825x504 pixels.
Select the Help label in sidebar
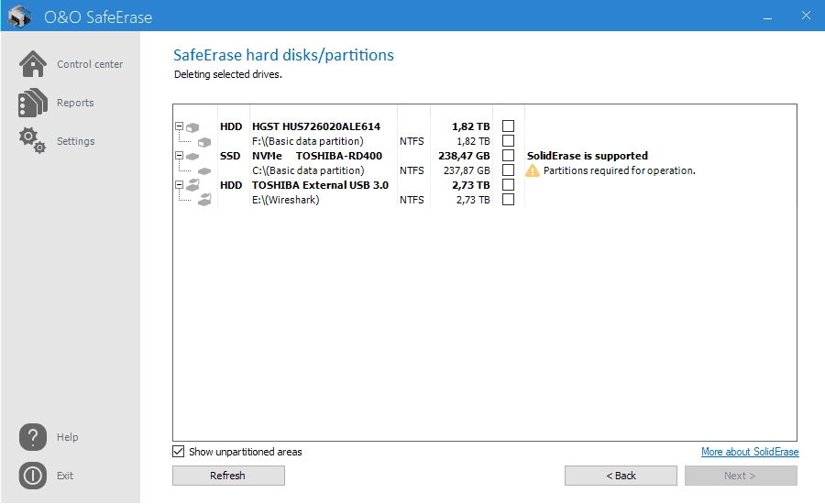coord(67,437)
